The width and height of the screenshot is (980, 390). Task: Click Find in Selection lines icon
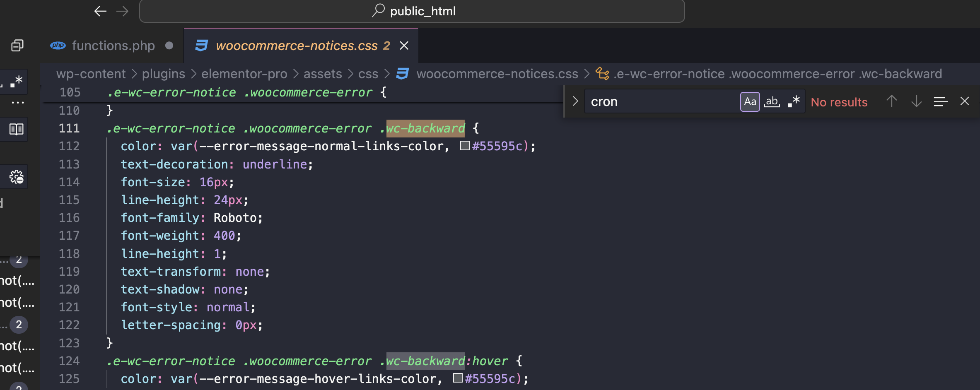(941, 101)
